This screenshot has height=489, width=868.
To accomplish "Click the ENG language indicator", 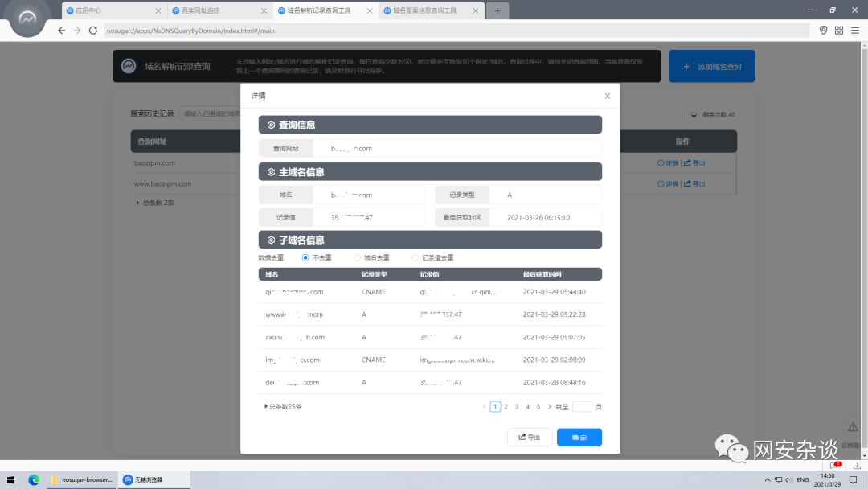I will (803, 479).
